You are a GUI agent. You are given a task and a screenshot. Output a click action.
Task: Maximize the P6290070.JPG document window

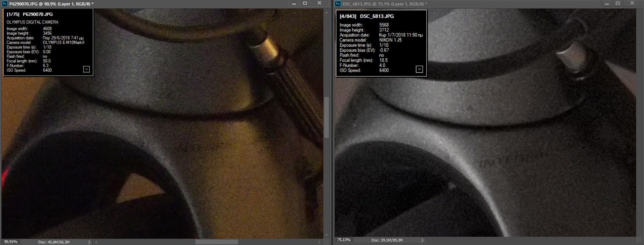(x=305, y=3)
